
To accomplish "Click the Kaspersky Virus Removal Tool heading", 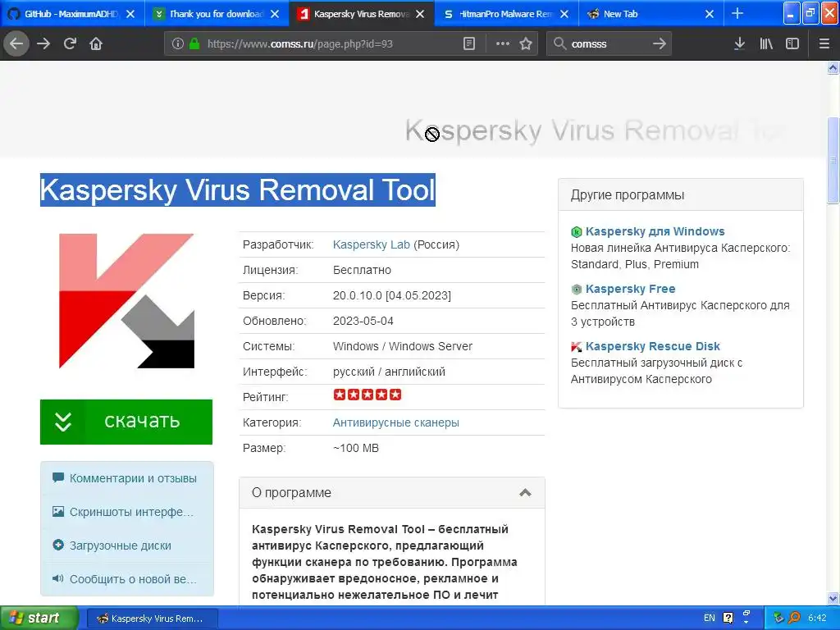I will 238,189.
